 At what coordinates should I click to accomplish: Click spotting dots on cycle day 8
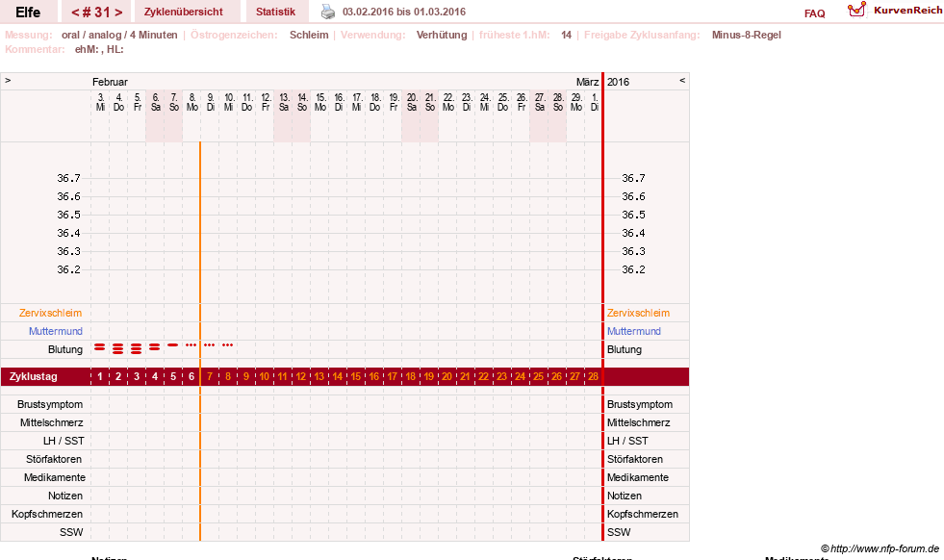click(227, 345)
